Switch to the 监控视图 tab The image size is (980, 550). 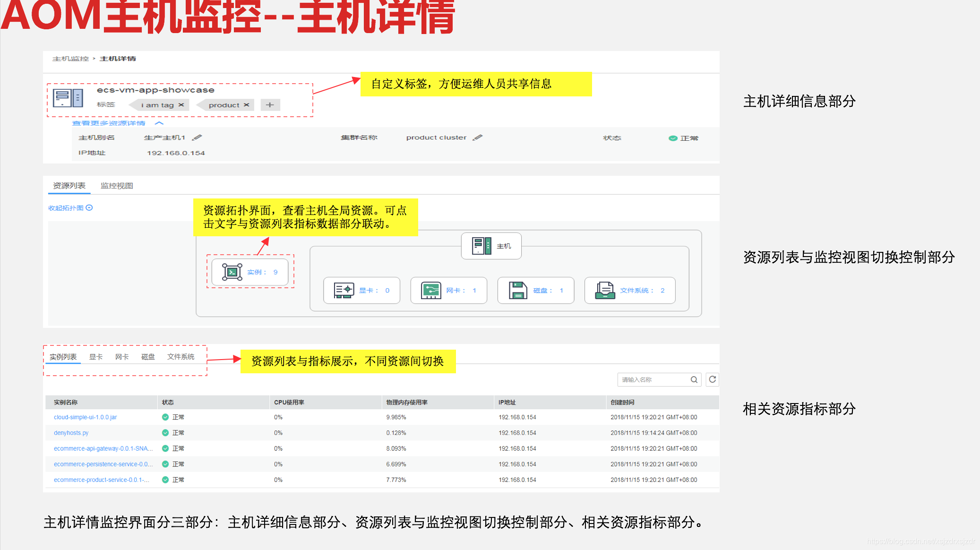(x=117, y=186)
